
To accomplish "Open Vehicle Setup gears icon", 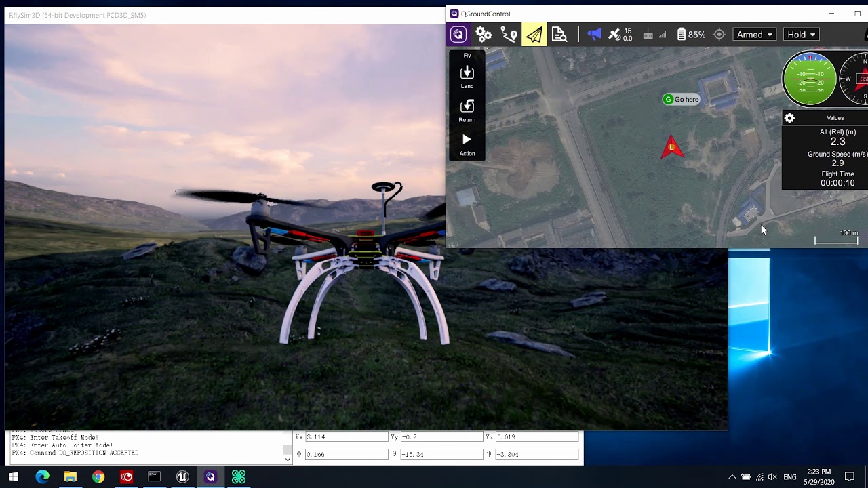I will [484, 35].
